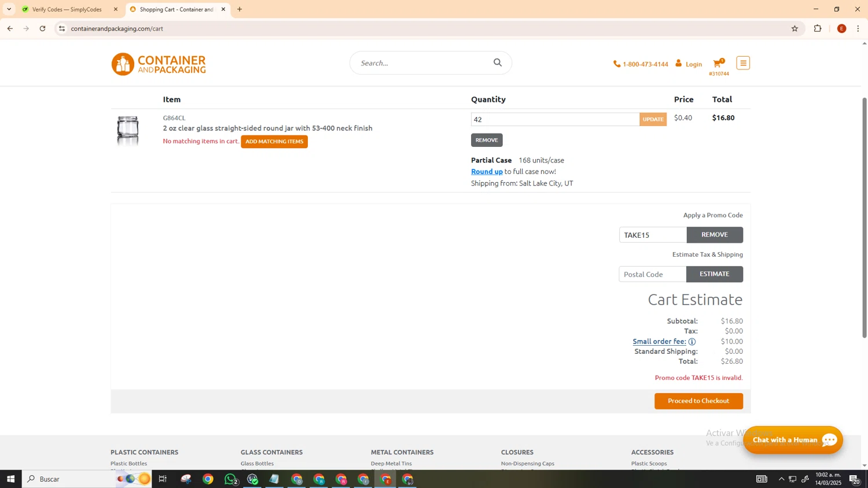Click the phone icon beside 1-800-473-4144
868x488 pixels.
[x=617, y=64]
